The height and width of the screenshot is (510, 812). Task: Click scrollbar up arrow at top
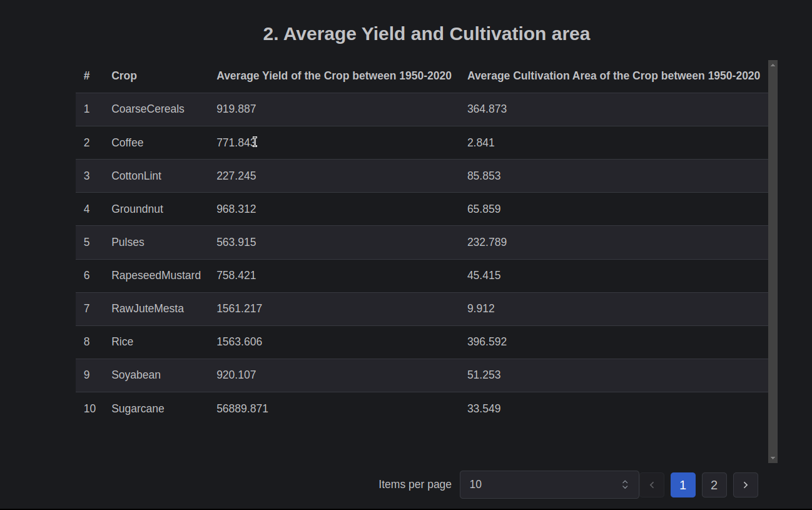pyautogui.click(x=773, y=64)
